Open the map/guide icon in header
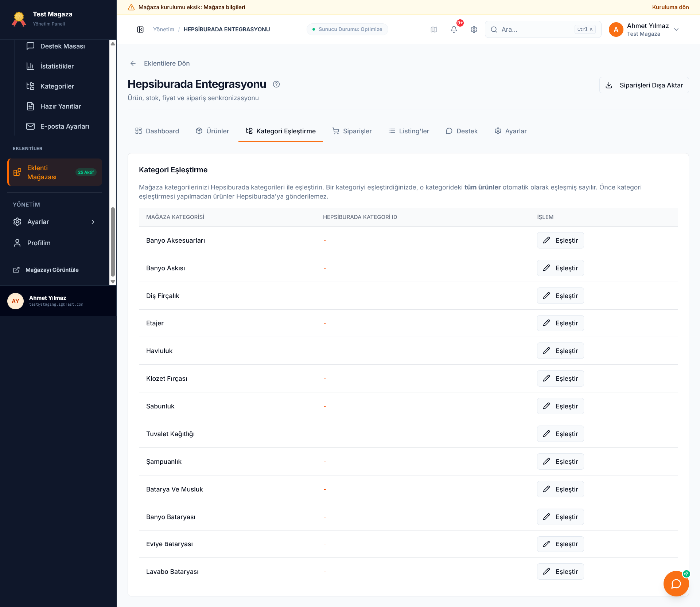700x607 pixels. pyautogui.click(x=434, y=30)
